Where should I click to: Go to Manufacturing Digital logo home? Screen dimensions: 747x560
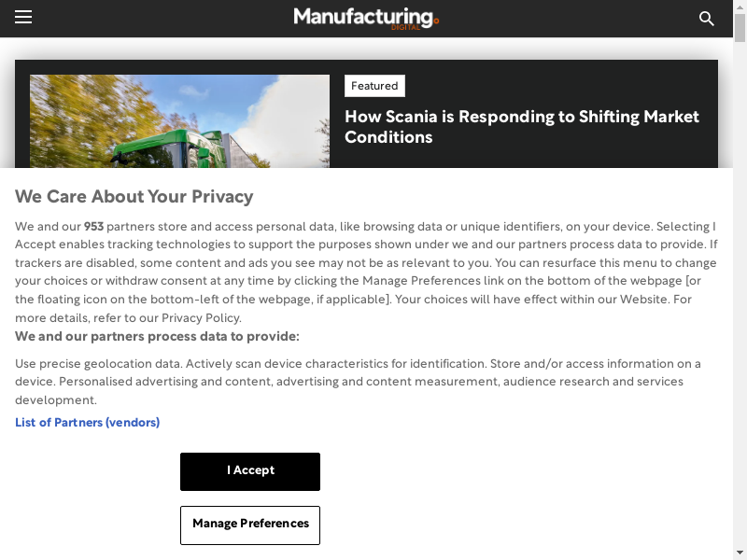click(x=364, y=17)
